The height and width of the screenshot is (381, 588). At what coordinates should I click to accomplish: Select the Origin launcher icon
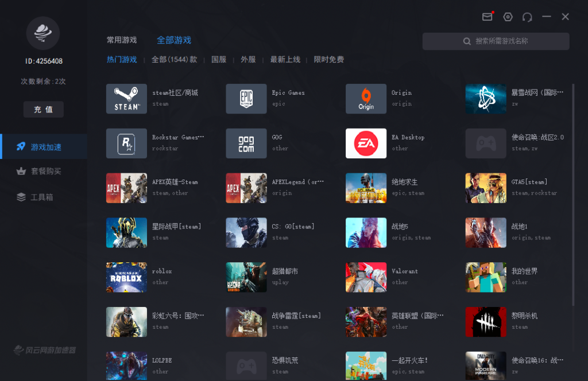366,99
